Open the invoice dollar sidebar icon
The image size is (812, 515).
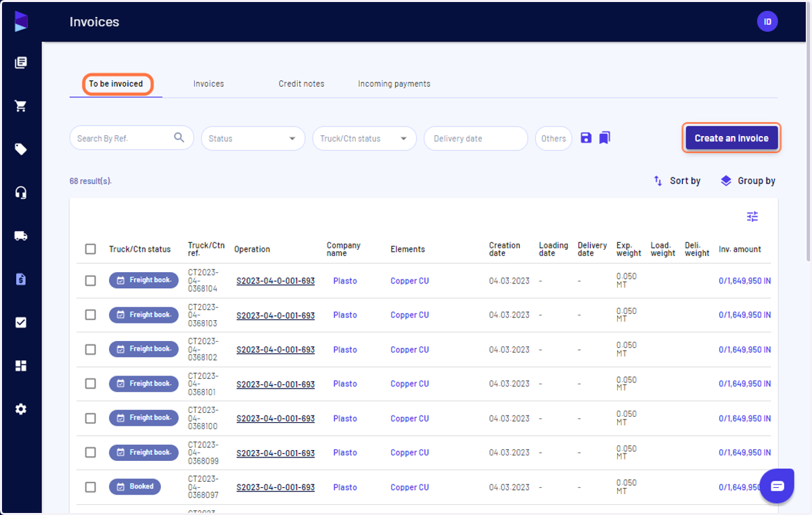pyautogui.click(x=21, y=279)
